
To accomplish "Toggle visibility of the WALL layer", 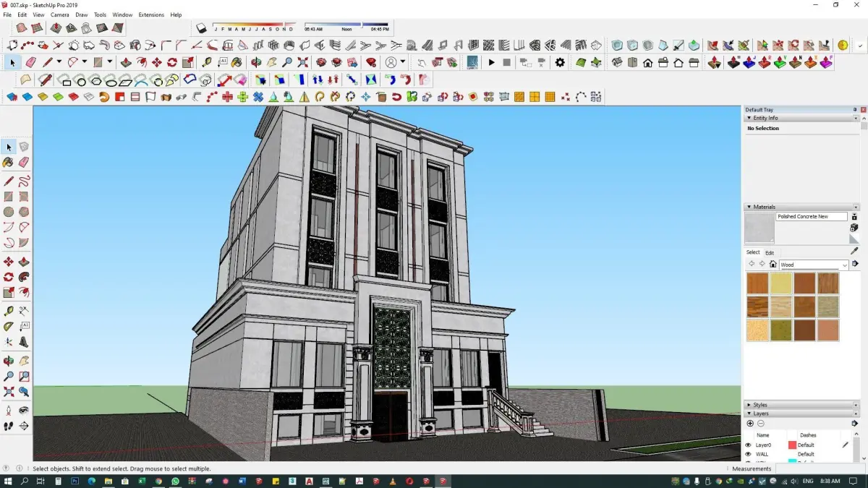I will 749,455.
